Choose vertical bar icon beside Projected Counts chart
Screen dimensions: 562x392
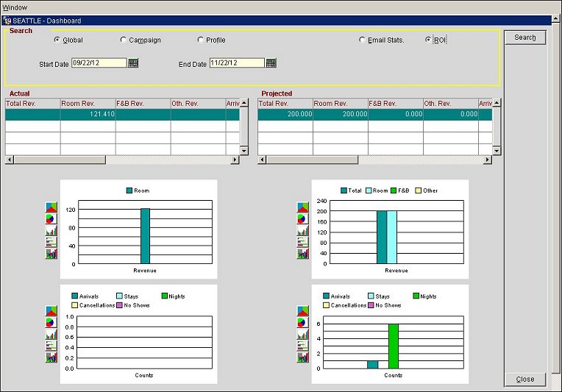coord(303,334)
